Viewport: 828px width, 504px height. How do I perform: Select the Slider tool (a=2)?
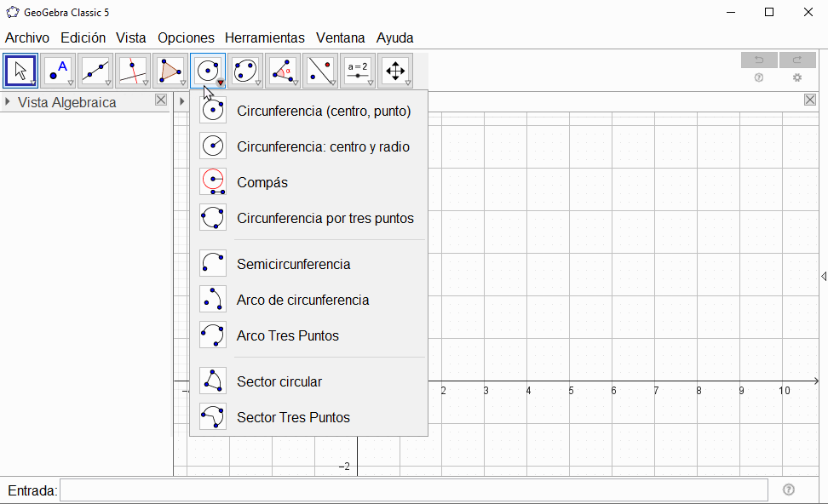pos(358,71)
